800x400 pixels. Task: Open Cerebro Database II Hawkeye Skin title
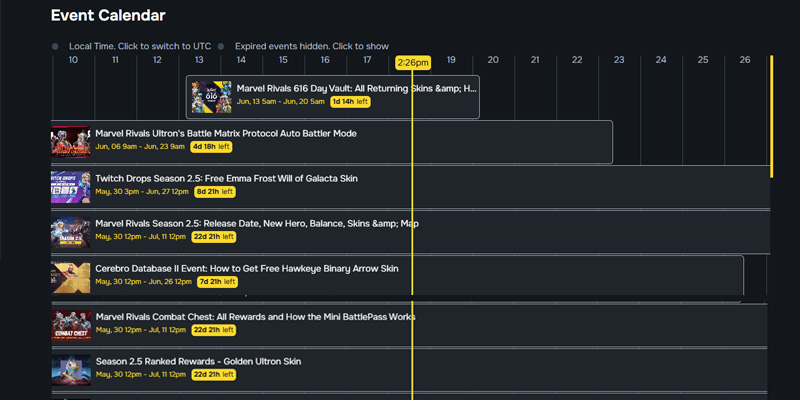coord(247,268)
